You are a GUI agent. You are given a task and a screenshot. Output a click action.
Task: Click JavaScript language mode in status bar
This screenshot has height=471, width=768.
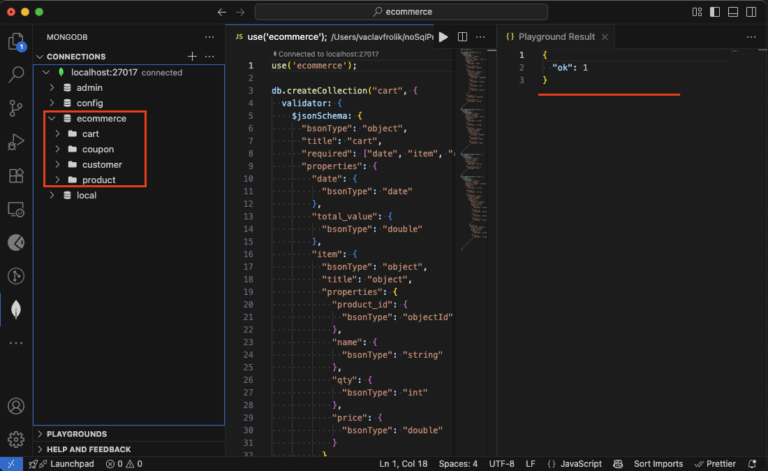point(579,464)
